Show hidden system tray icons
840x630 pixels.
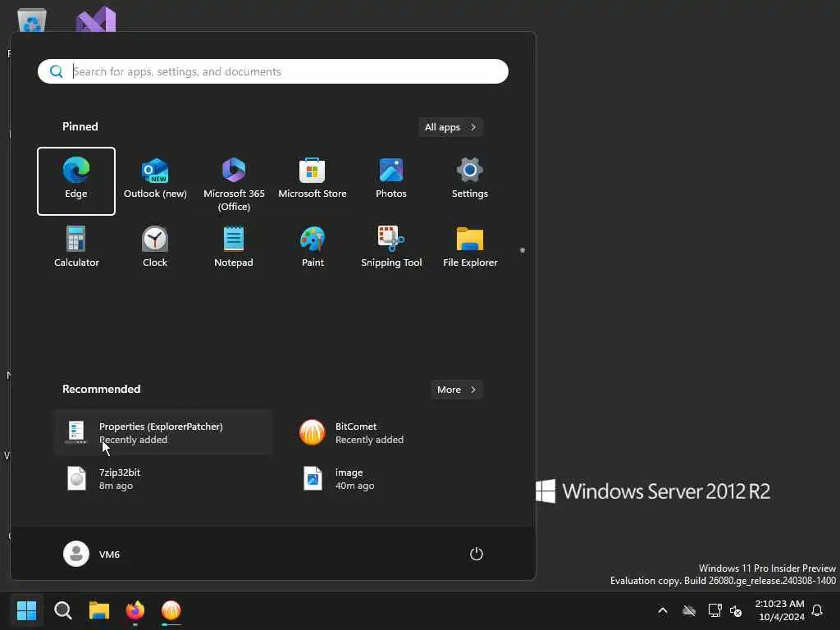click(663, 610)
